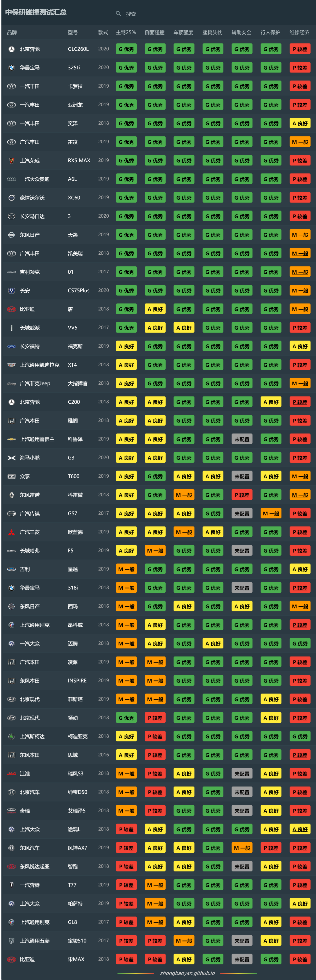This screenshot has height=980, width=316.
Task: Click the magnifier search icon
Action: 118,14
